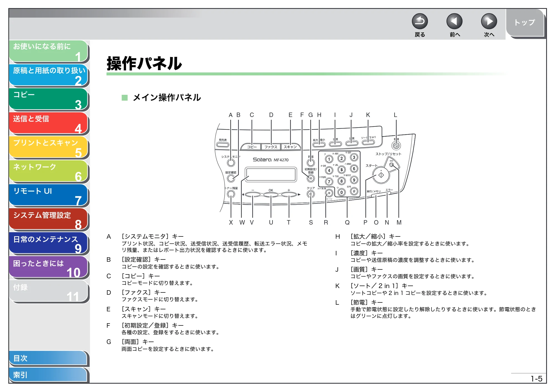Click the 宛先表 key in diagram
Image resolution: width=555 pixels, height=392 pixels.
tap(223, 144)
